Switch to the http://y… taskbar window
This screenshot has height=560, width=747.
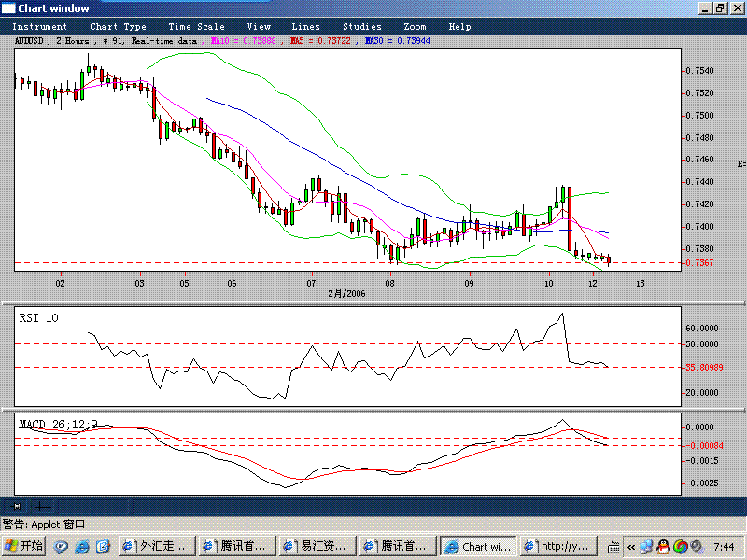558,546
